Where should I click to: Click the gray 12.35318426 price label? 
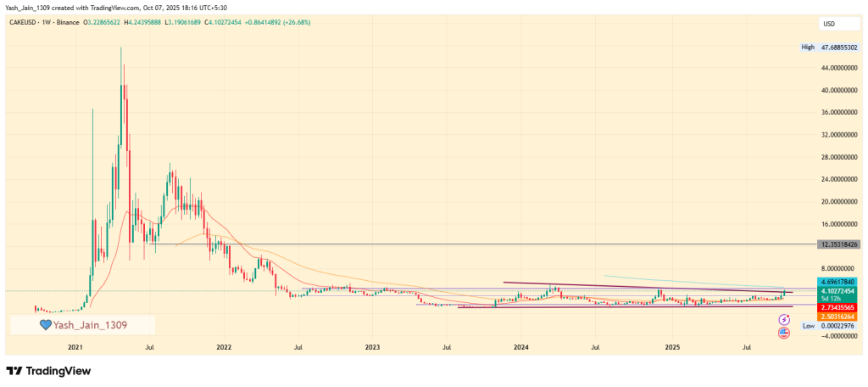838,244
